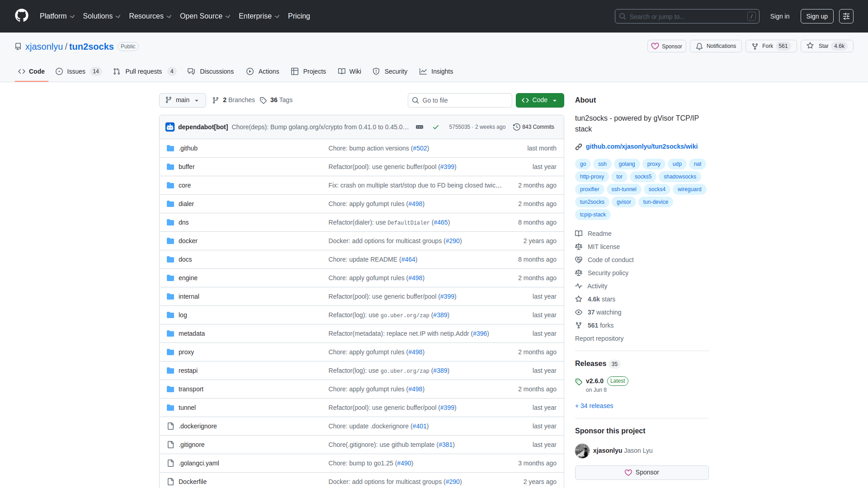Click the MIT license scales icon

(x=579, y=247)
